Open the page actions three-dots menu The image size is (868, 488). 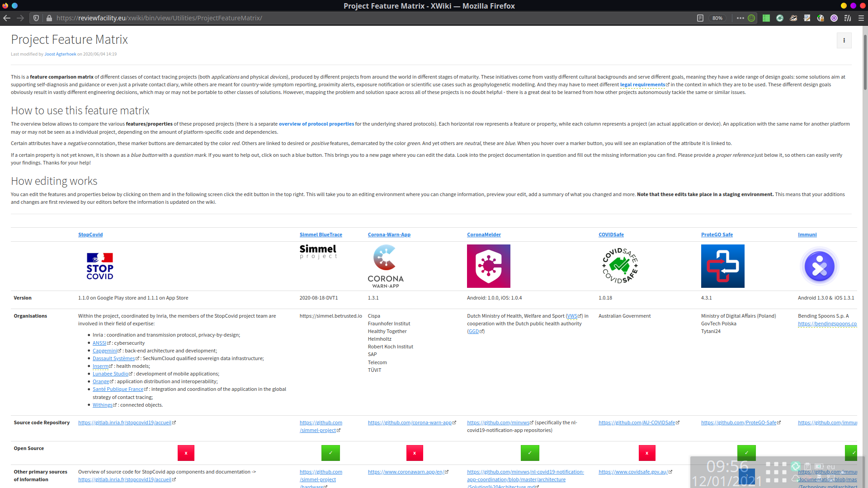[x=740, y=18]
